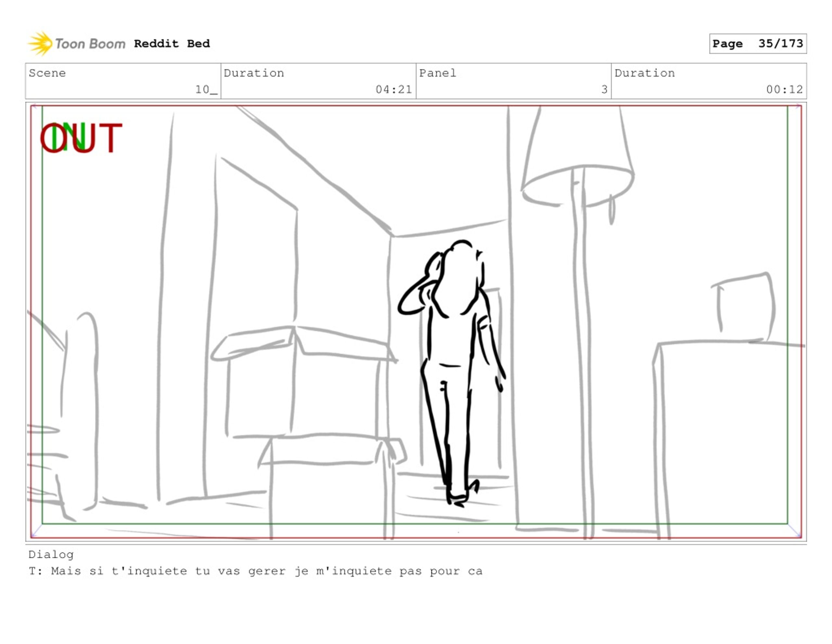Click the red 'OUT' camera label
The height and width of the screenshot is (644, 832).
[81, 138]
